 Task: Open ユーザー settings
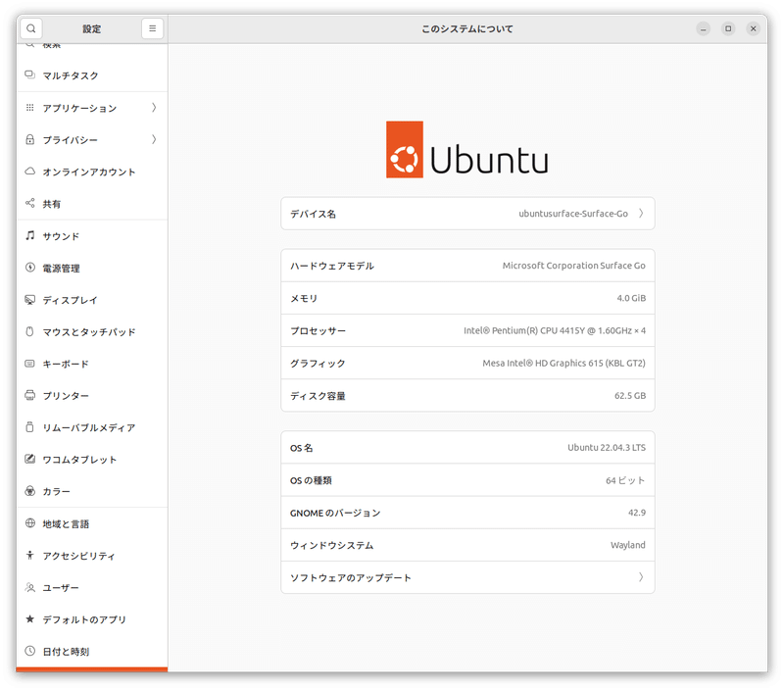(92, 588)
